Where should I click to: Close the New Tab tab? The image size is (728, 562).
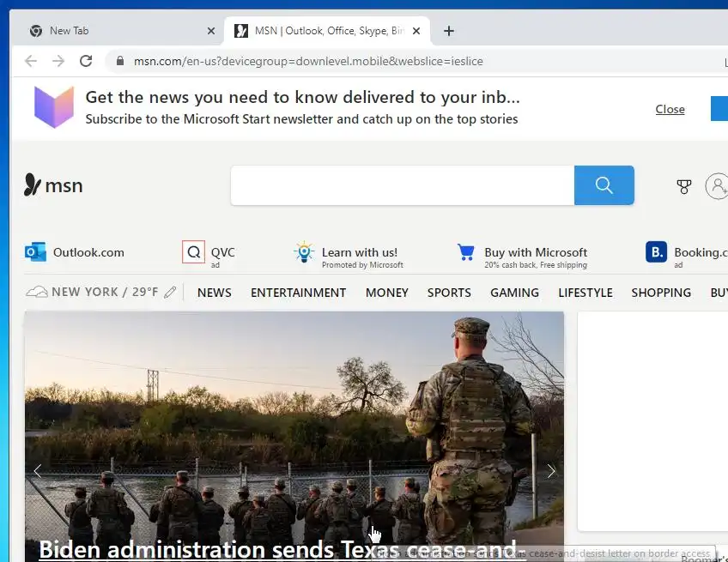point(211,31)
